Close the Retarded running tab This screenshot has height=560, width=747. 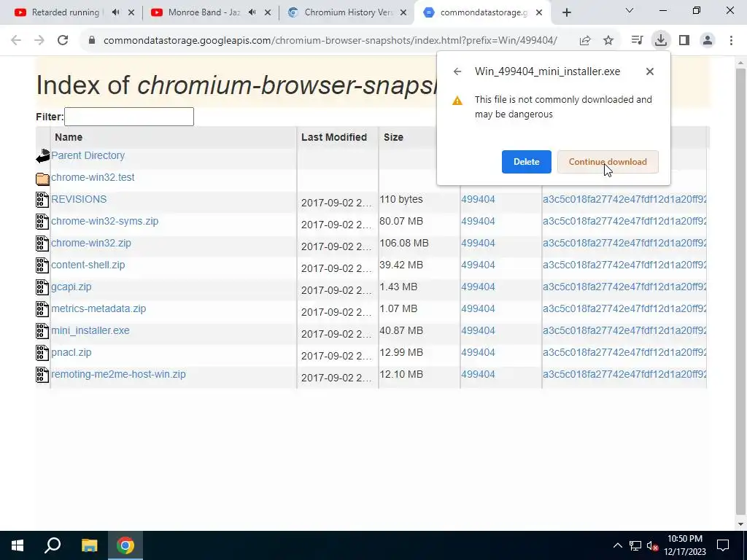131,13
